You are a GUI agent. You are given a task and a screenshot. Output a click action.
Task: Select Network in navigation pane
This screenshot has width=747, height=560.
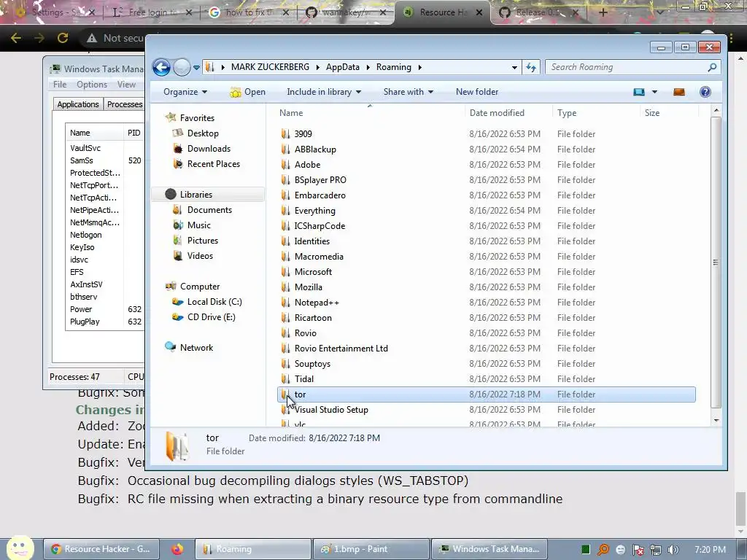196,348
